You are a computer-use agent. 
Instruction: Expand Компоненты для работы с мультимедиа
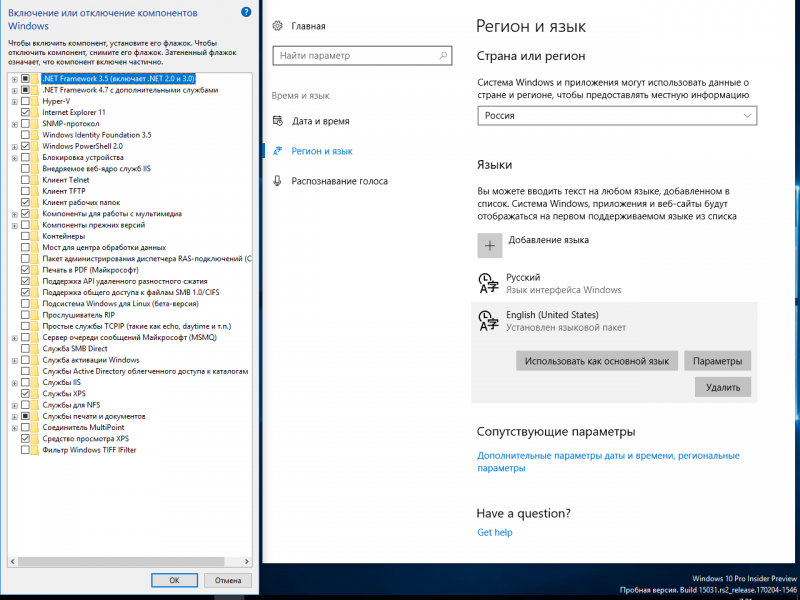[x=15, y=214]
